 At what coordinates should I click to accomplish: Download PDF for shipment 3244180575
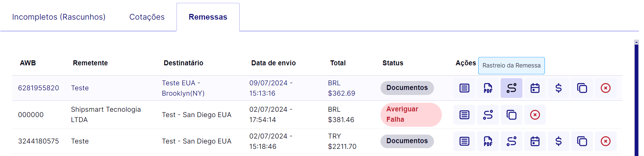pos(488,141)
